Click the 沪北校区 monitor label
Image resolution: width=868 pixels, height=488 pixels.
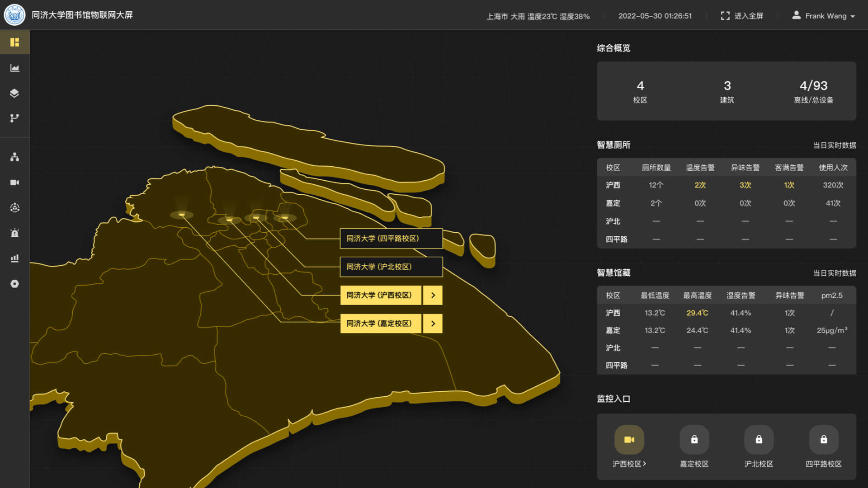click(759, 464)
